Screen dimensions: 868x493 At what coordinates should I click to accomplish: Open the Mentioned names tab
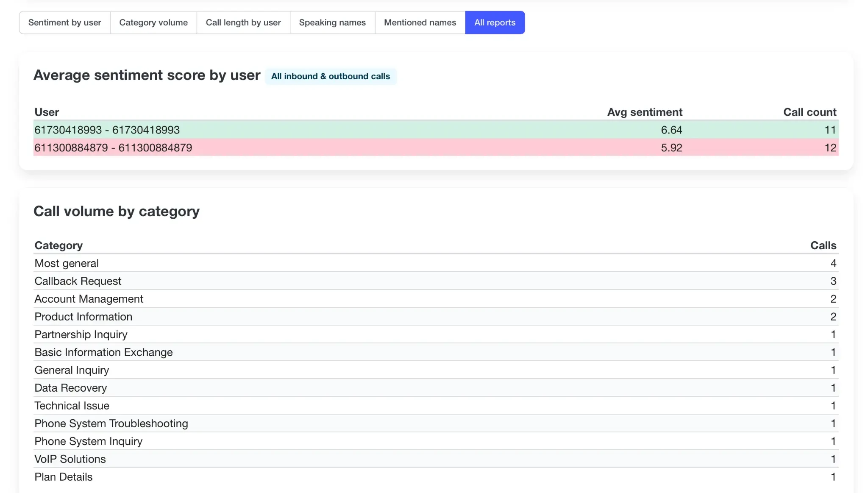pyautogui.click(x=419, y=22)
